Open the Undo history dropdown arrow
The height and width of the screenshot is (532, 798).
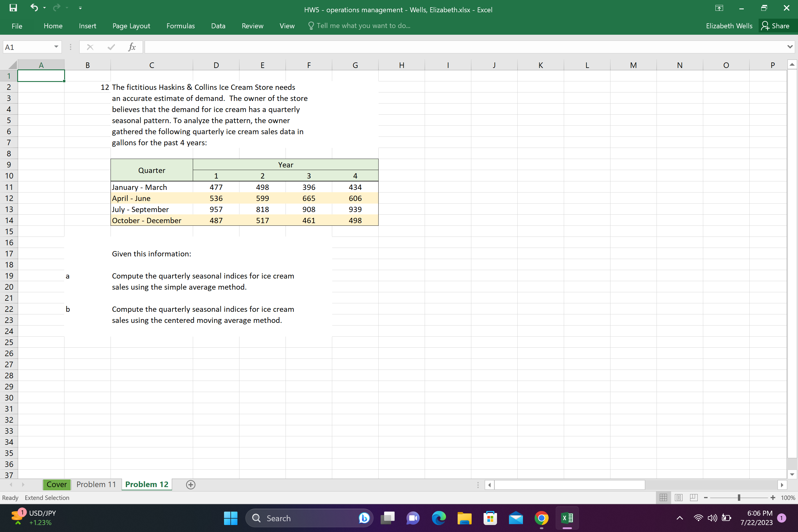pos(44,8)
